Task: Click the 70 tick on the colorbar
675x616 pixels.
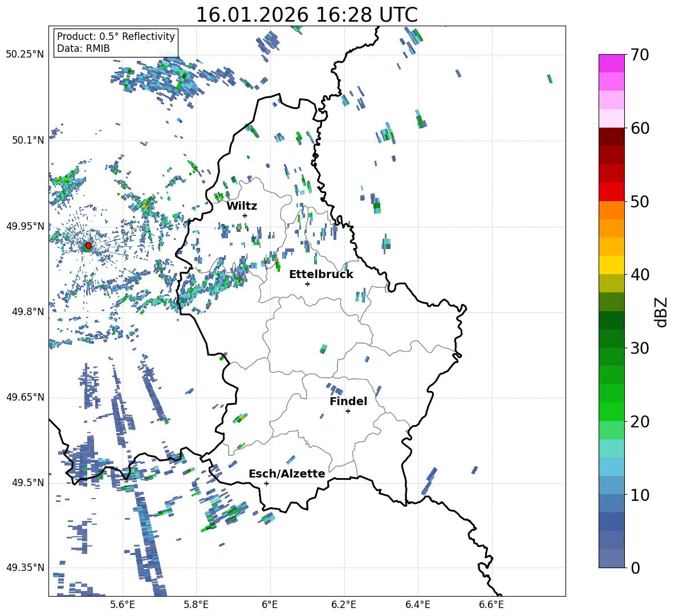Action: [640, 55]
